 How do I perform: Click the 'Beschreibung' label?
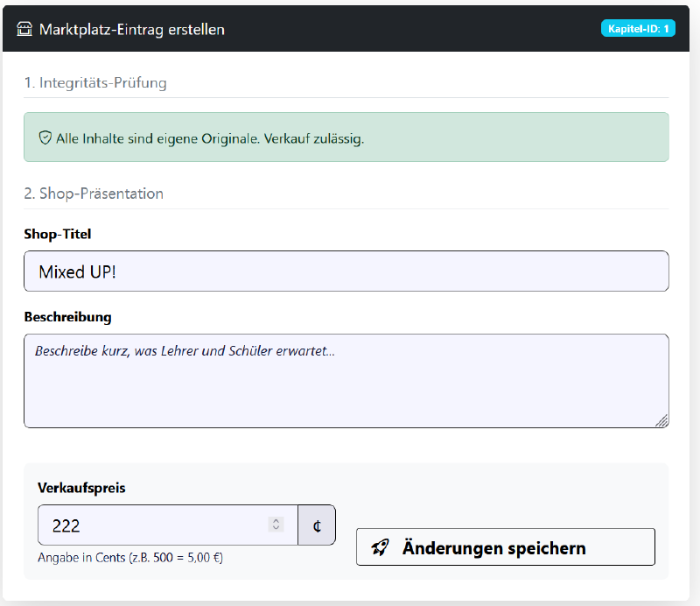tap(68, 317)
